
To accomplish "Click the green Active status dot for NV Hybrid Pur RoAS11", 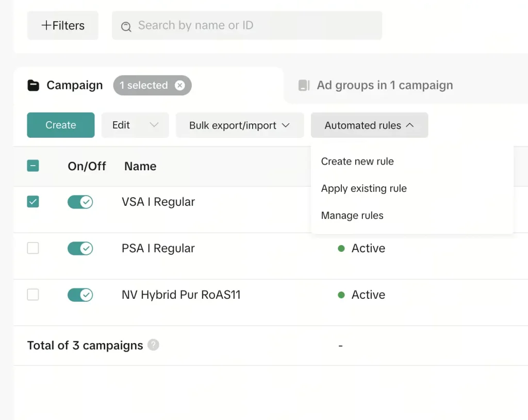I will [341, 295].
